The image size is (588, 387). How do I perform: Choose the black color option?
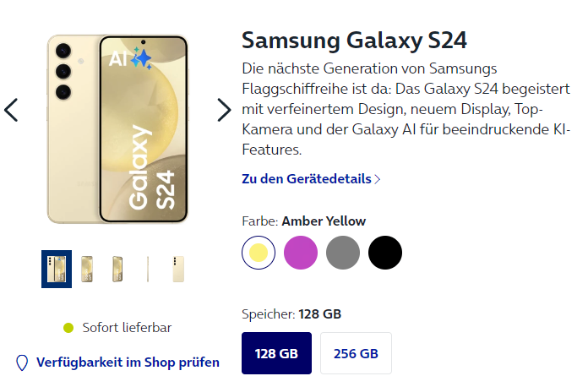point(385,253)
